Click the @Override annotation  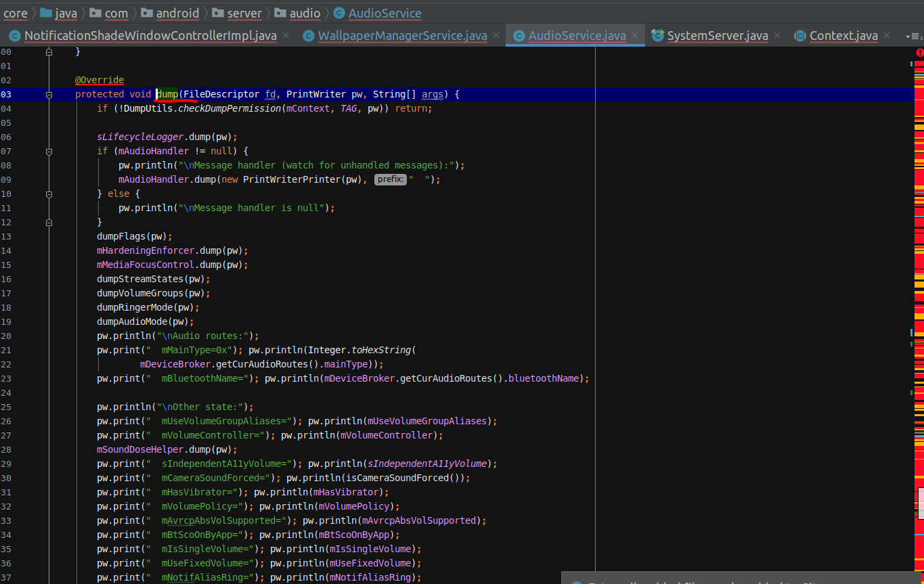[100, 80]
